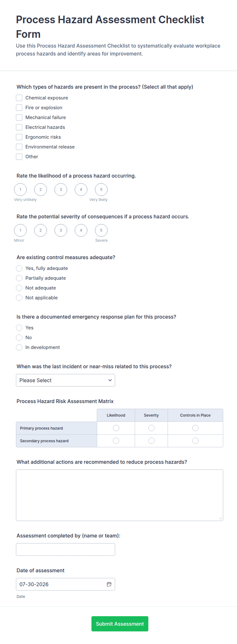This screenshot has height=644, width=237.
Task: Select the Other hazard checkbox
Action: [x=19, y=157]
